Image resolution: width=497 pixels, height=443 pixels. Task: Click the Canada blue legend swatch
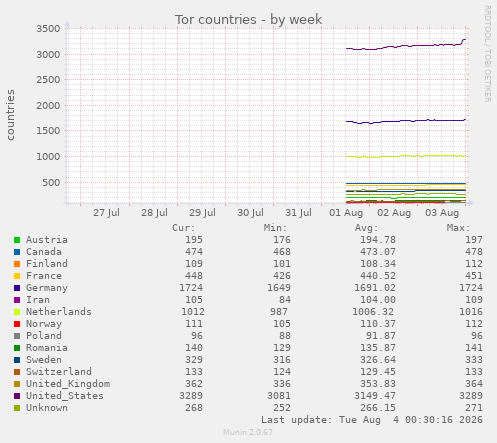[x=17, y=252]
